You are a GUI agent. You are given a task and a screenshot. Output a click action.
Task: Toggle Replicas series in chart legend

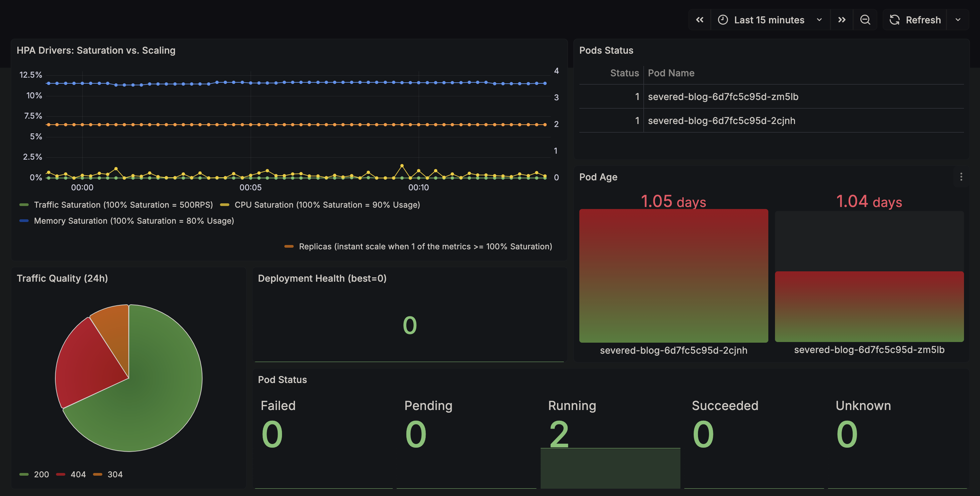pyautogui.click(x=425, y=246)
